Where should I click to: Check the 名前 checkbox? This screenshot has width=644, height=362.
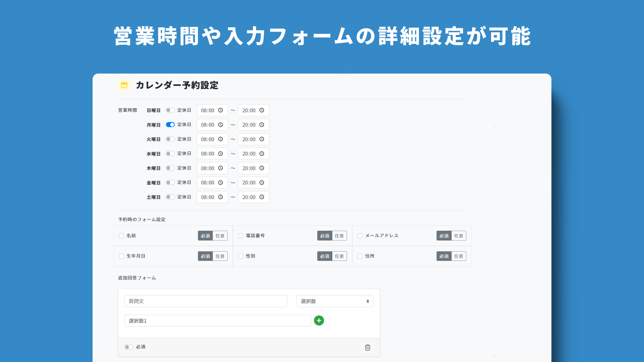121,236
